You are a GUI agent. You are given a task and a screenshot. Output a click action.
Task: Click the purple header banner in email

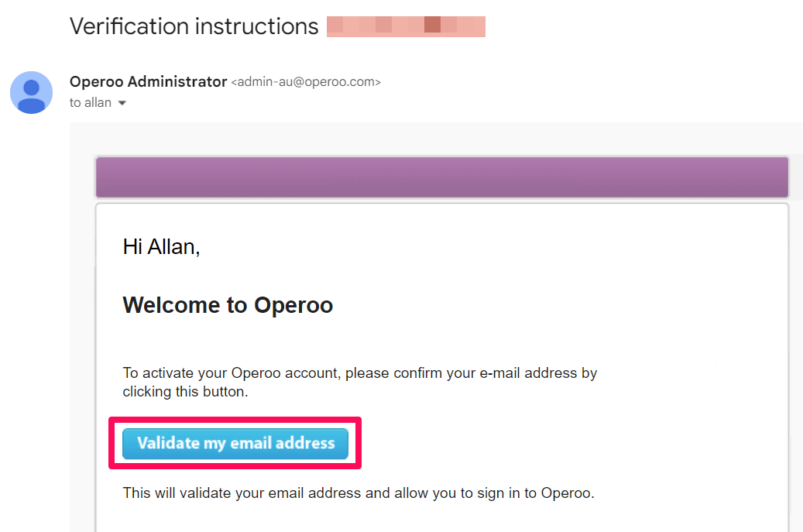coord(441,177)
